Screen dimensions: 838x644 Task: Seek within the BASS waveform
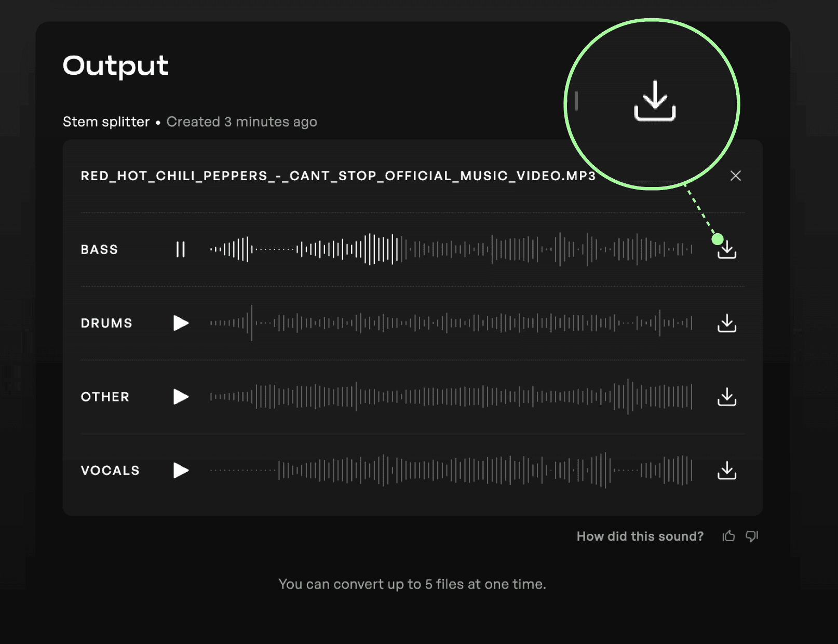click(451, 249)
